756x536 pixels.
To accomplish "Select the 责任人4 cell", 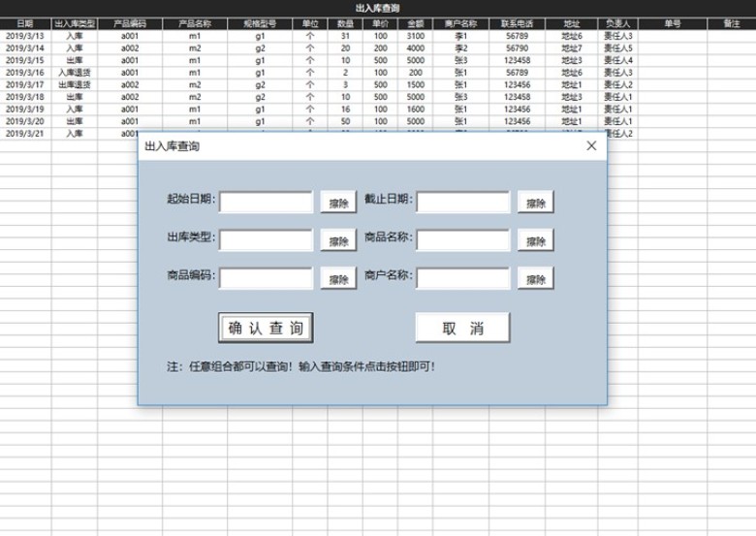I will tap(618, 60).
